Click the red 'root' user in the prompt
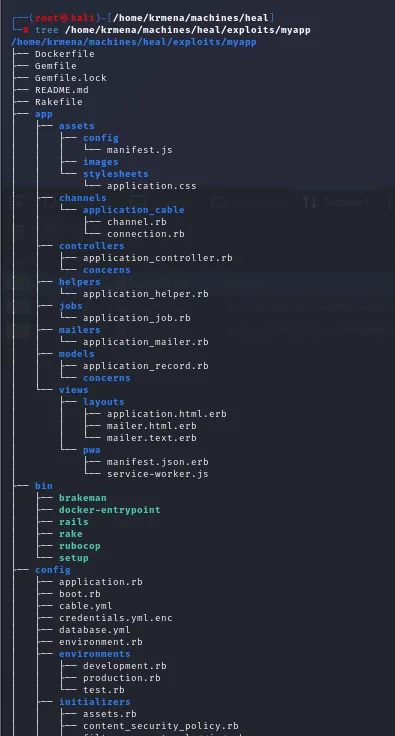 pyautogui.click(x=46, y=18)
